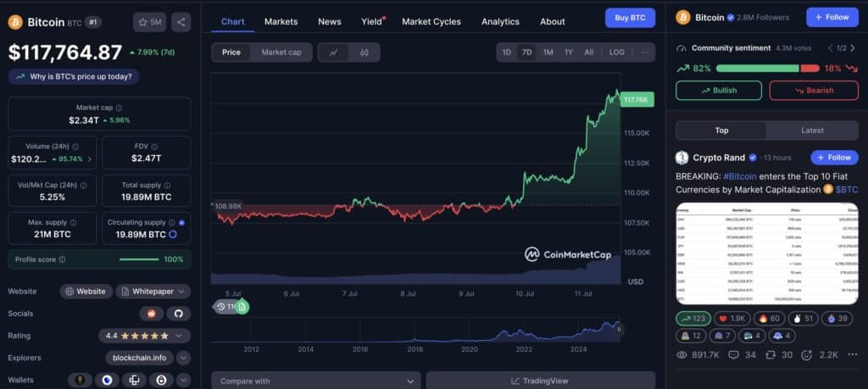The width and height of the screenshot is (868, 389).
Task: Click the blue reaction showing 39
Action: pos(835,318)
